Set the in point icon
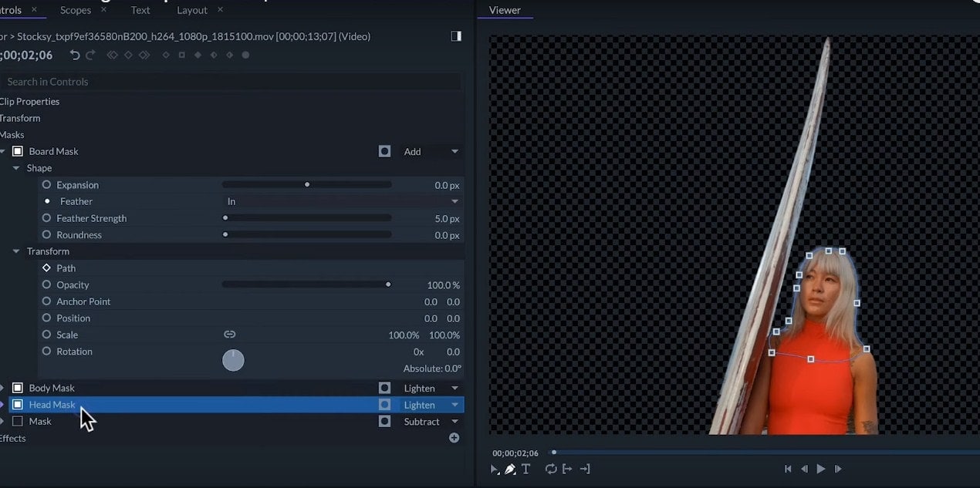 pos(567,469)
